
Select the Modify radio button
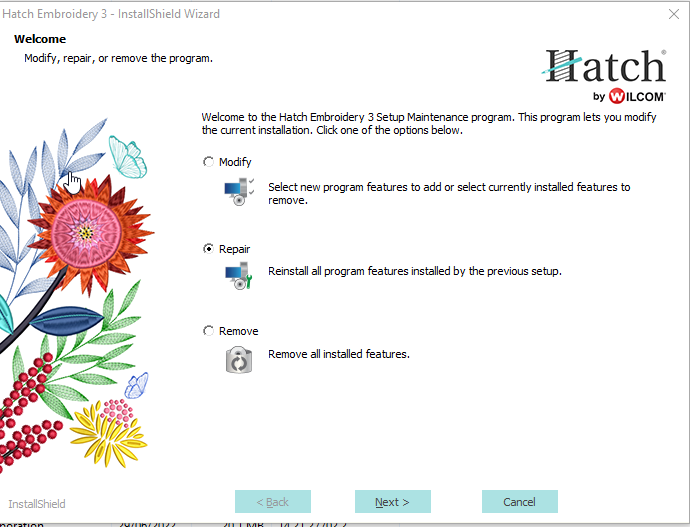208,162
